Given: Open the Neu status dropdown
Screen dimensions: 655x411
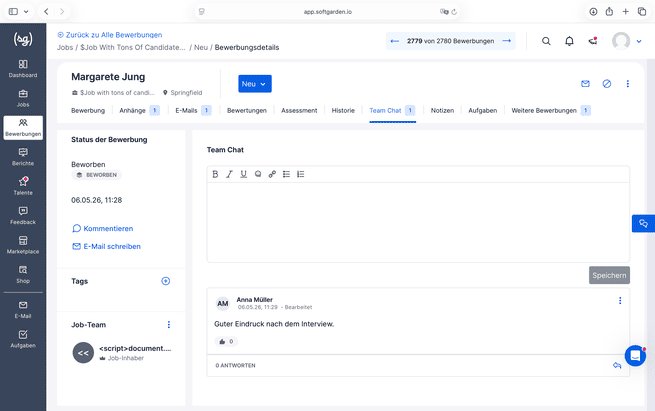Looking at the screenshot, I should coord(255,84).
